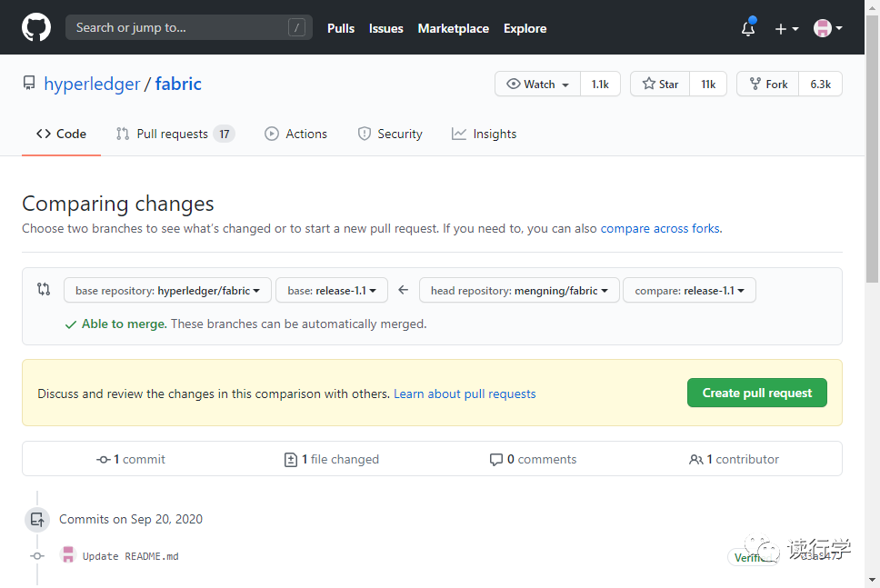Expand the Watch dropdown
The image size is (880, 588).
coord(537,85)
